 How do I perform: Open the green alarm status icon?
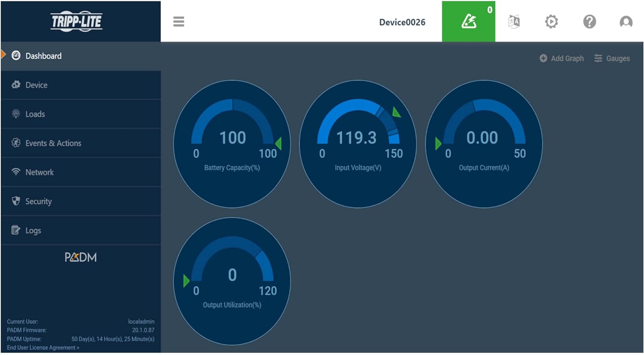coord(468,21)
